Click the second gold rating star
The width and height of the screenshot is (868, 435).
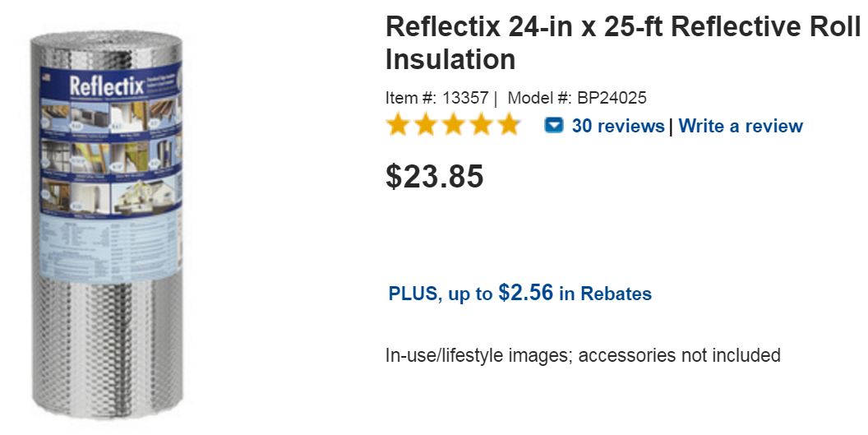click(x=426, y=126)
